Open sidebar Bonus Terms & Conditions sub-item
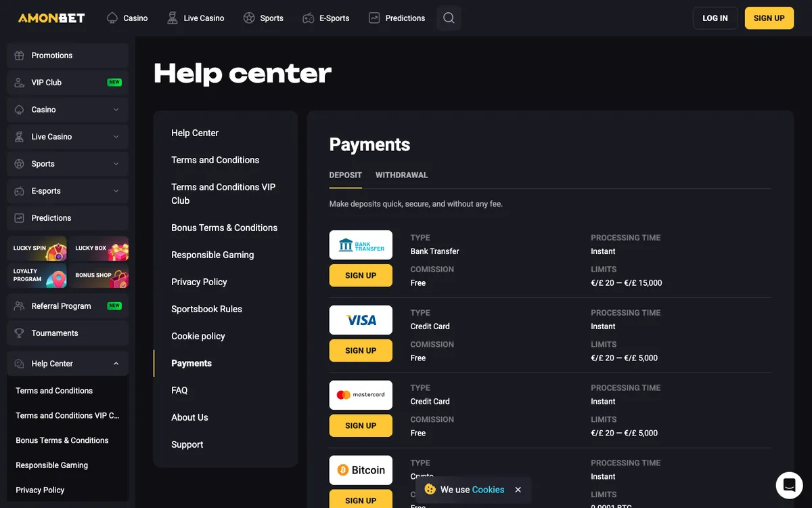 click(62, 440)
